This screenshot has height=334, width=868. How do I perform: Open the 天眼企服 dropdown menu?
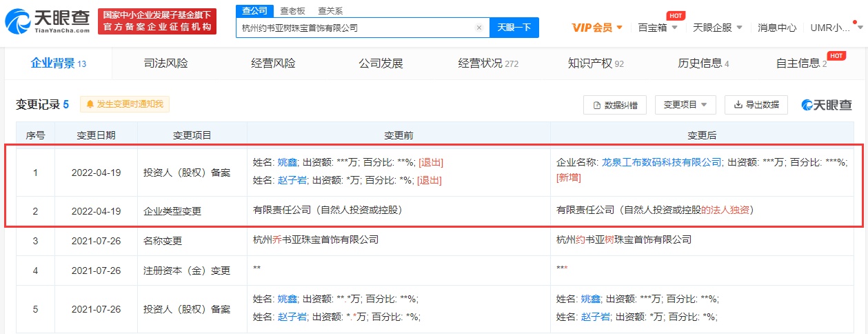point(718,28)
